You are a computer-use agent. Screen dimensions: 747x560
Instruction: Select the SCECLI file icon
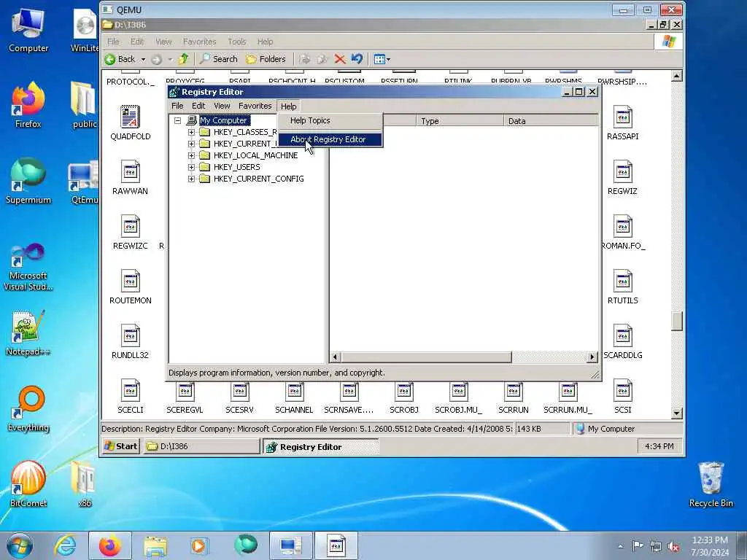pos(130,397)
